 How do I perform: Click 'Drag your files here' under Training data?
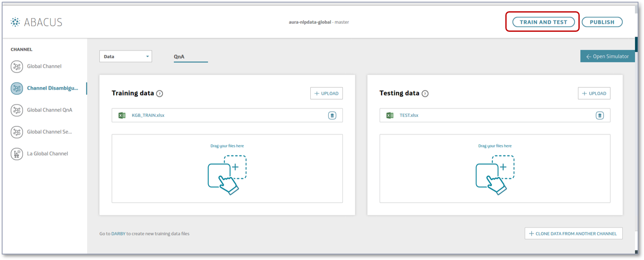pos(227,146)
